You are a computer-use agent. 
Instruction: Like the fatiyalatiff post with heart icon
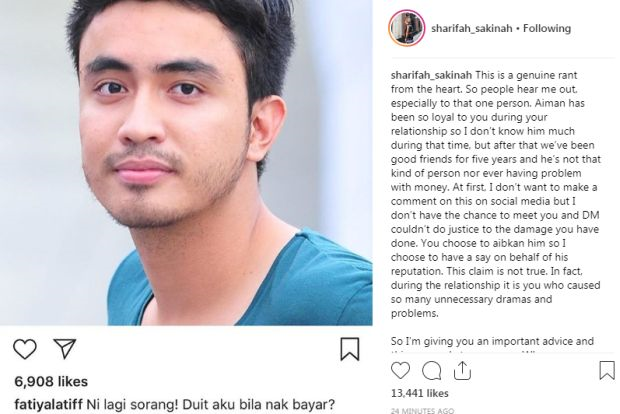pyautogui.click(x=25, y=349)
